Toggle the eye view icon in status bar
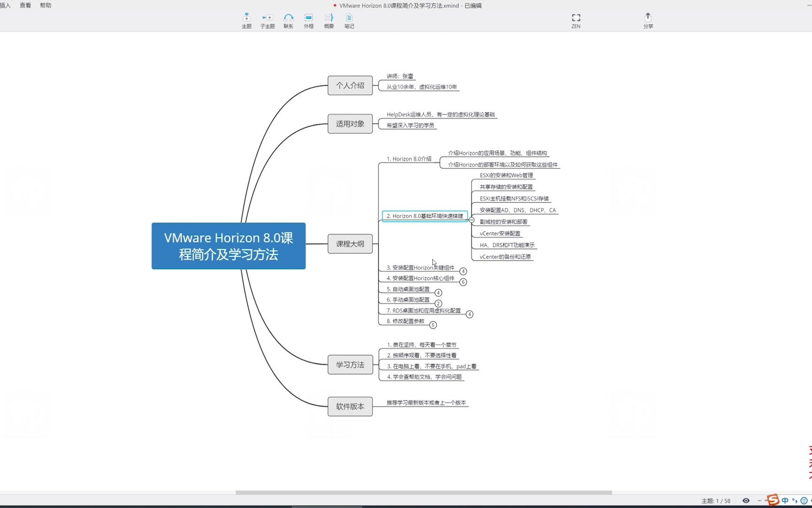812x508 pixels. click(x=746, y=500)
